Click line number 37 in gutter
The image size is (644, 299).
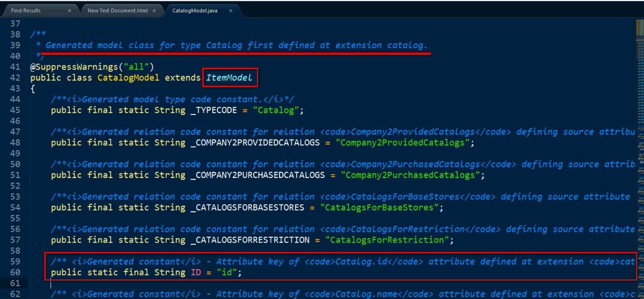15,24
